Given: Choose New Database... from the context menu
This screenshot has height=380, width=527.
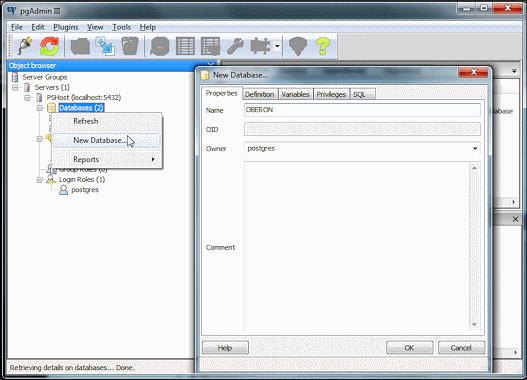Looking at the screenshot, I should click(x=107, y=140).
